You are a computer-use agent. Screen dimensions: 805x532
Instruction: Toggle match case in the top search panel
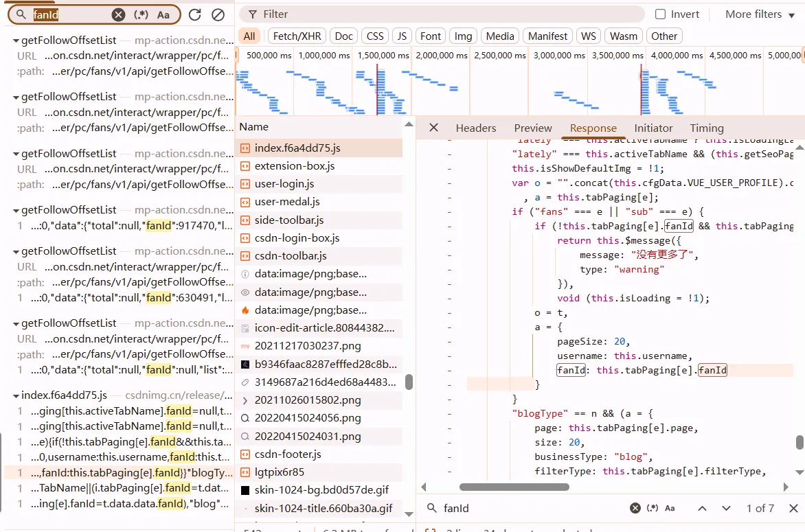(163, 15)
